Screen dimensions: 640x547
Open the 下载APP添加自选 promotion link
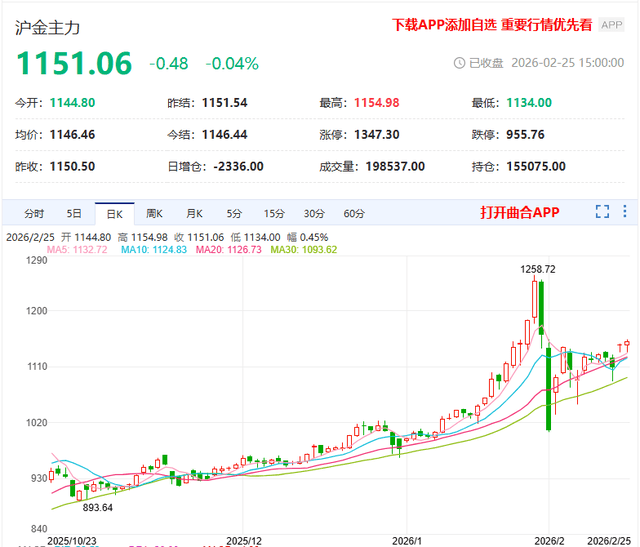[x=492, y=25]
